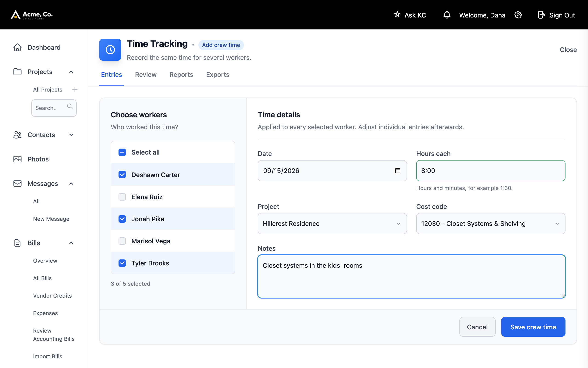This screenshot has height=368, width=588.
Task: Toggle the Select all checkbox
Action: pyautogui.click(x=122, y=152)
